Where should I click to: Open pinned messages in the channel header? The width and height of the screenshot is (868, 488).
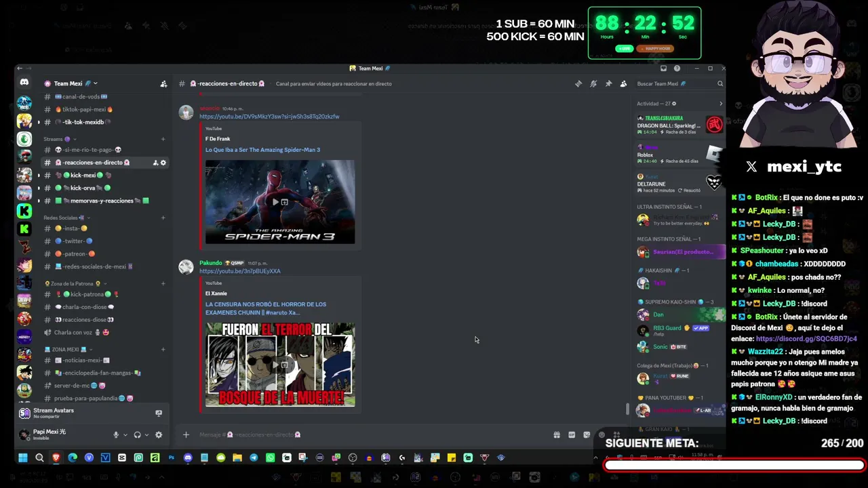pos(608,84)
